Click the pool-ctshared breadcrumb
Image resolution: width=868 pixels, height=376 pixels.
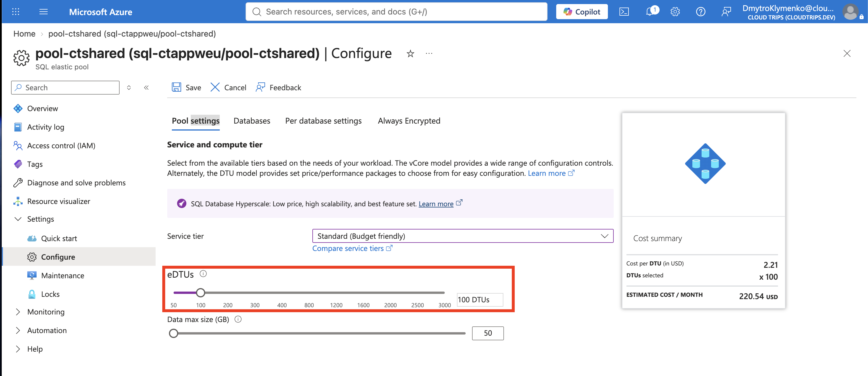coord(132,34)
